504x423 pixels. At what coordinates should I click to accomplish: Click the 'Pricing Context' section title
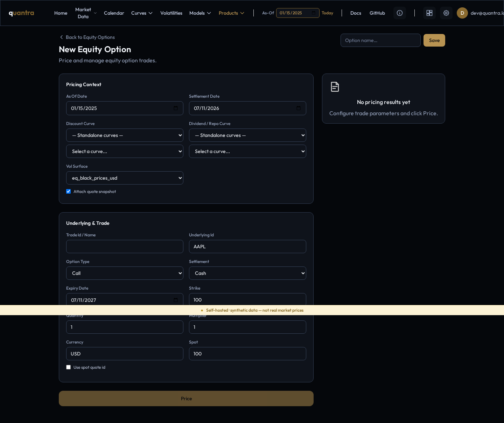(84, 84)
